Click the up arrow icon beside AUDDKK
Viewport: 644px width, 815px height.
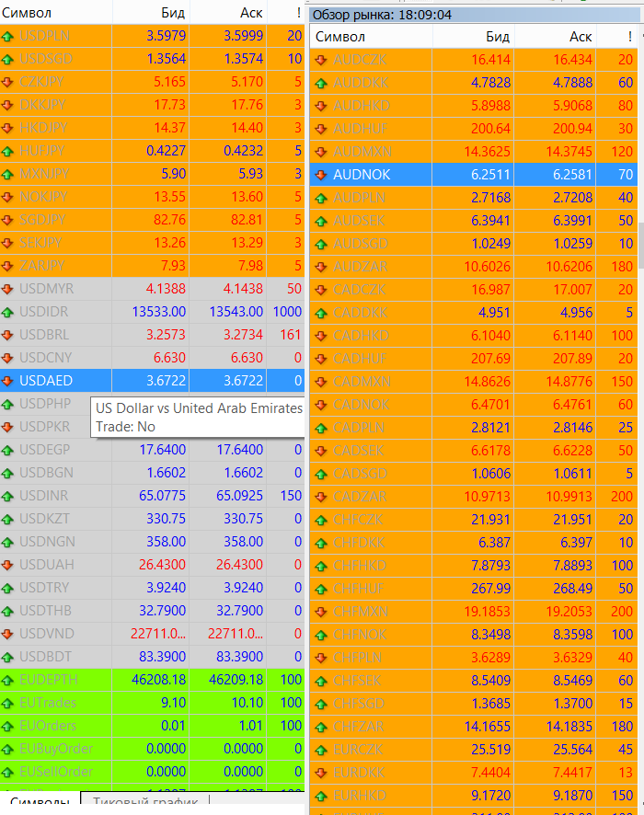click(321, 83)
